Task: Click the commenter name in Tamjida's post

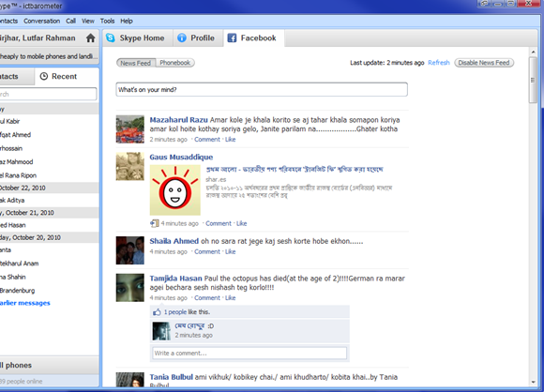Action: point(189,326)
